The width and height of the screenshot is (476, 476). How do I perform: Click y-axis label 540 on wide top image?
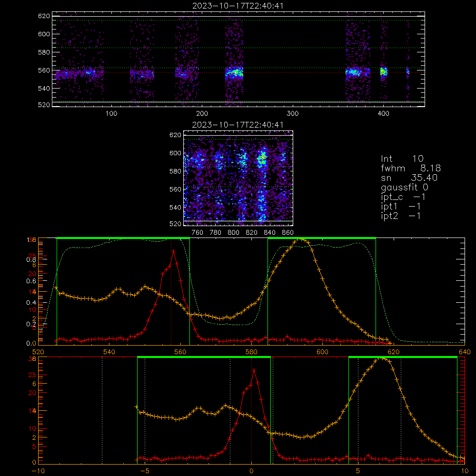pos(44,89)
